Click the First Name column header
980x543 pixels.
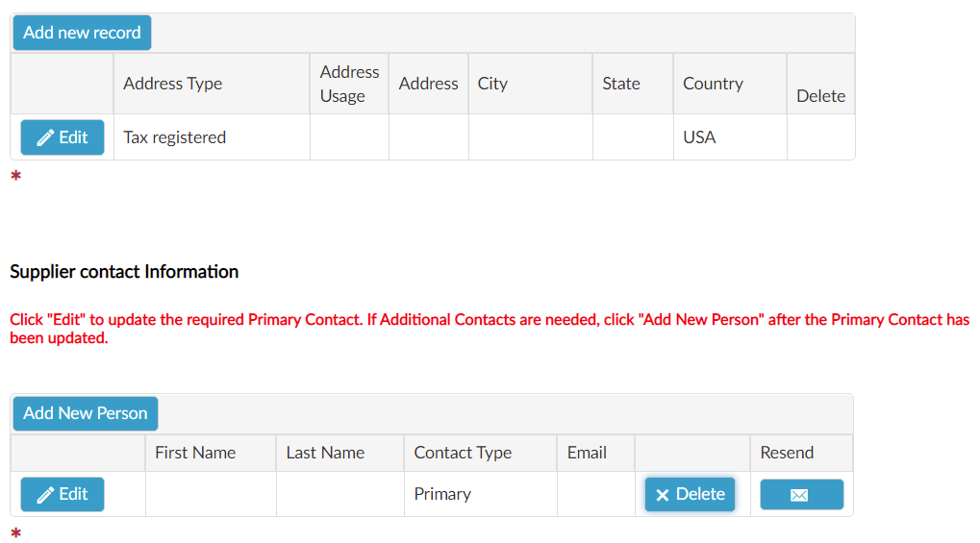[195, 453]
